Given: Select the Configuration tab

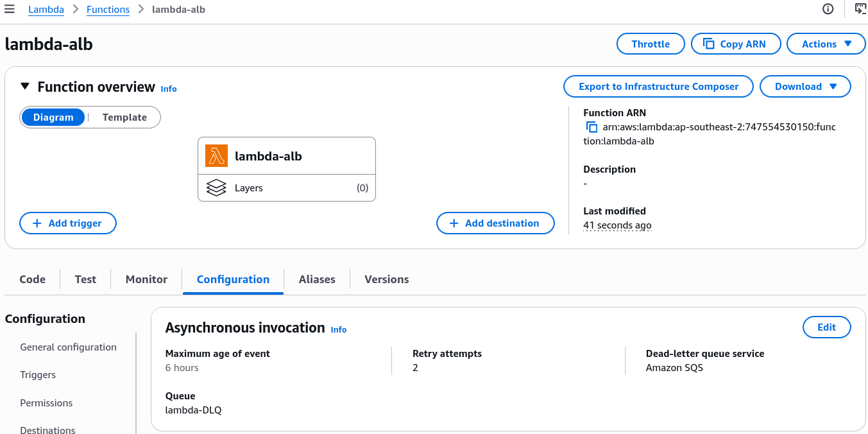Looking at the screenshot, I should pyautogui.click(x=233, y=279).
